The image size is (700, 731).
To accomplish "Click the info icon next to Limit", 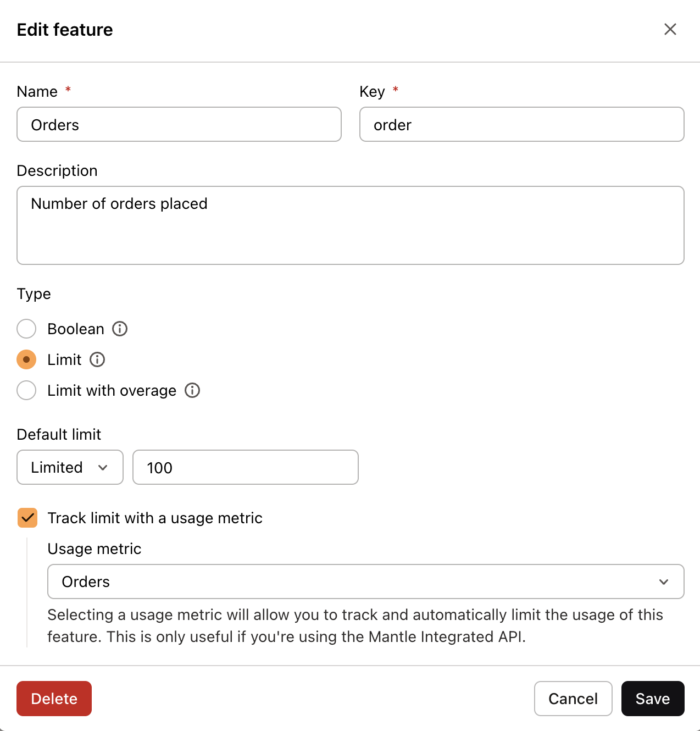I will 97,359.
